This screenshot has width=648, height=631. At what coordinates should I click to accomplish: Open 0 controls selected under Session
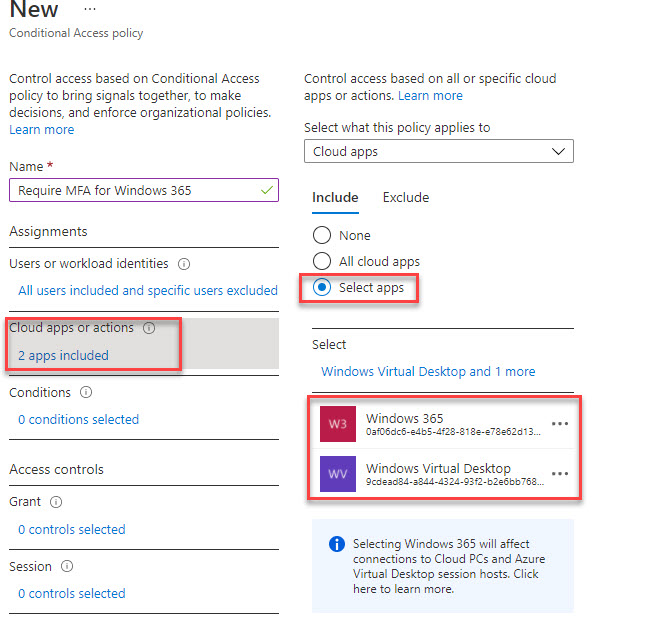(71, 593)
